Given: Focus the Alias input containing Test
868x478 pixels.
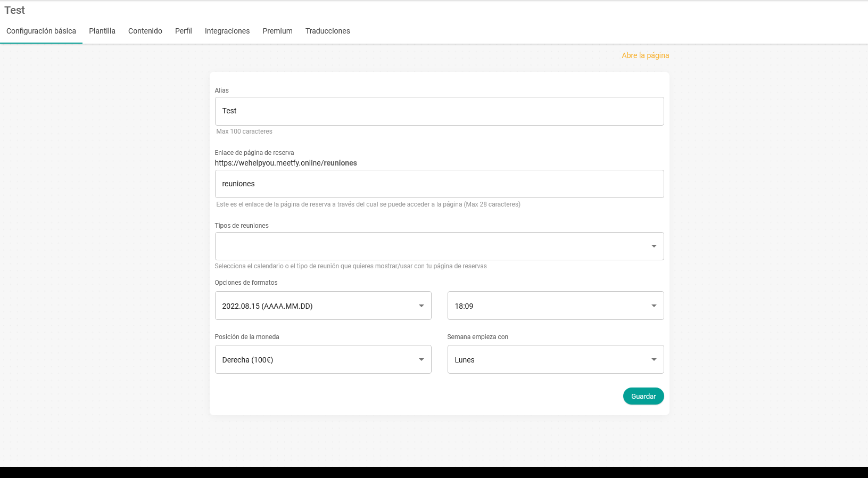Looking at the screenshot, I should pyautogui.click(x=439, y=111).
